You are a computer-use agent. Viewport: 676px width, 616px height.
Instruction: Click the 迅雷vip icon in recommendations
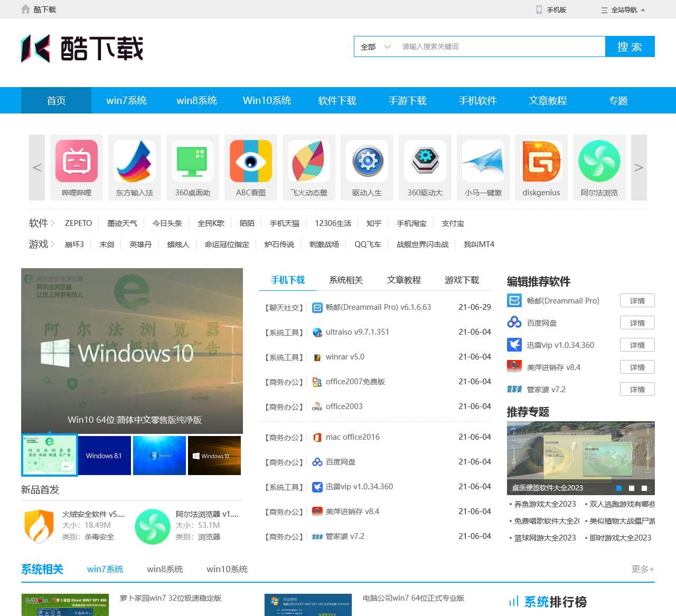pos(514,345)
